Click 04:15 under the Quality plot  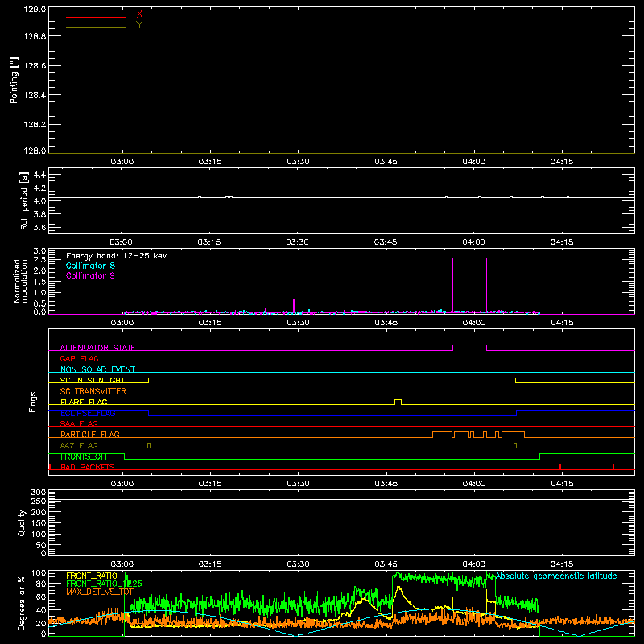[x=562, y=564]
